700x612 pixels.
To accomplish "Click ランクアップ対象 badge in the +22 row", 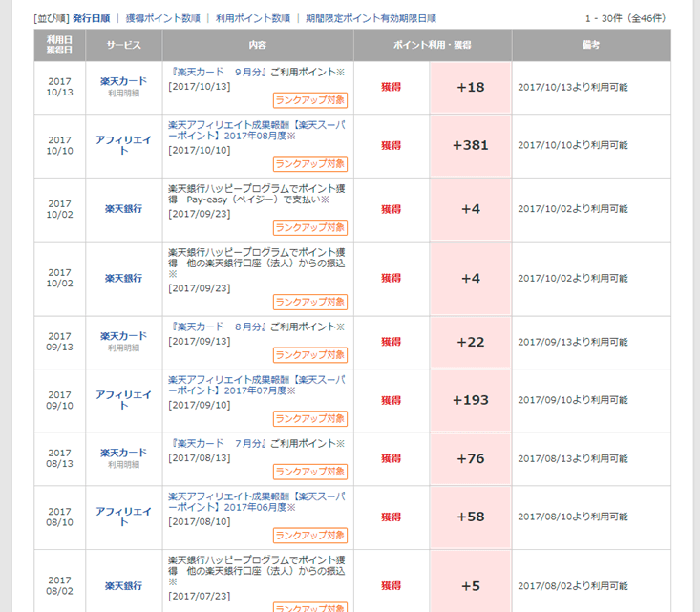I will [310, 354].
